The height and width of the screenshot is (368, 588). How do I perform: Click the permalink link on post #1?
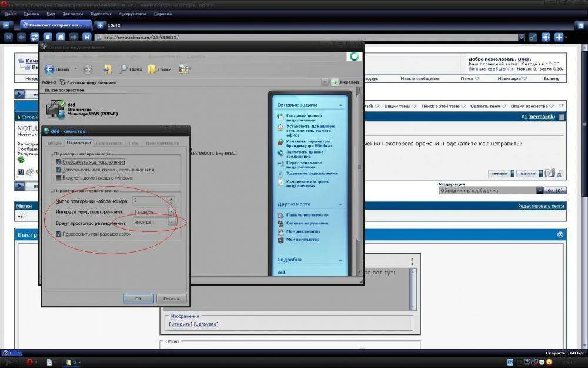coord(541,117)
